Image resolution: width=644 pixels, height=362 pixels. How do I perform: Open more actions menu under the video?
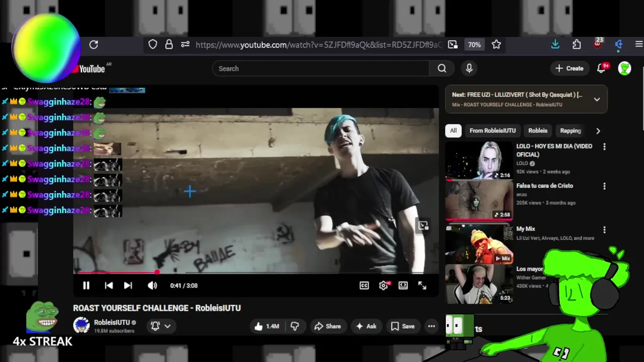[x=432, y=326]
